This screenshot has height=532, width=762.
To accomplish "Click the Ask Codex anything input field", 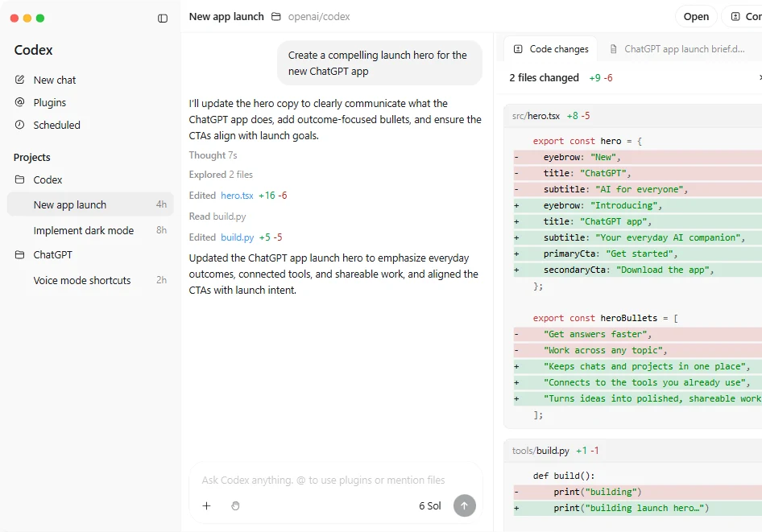I will [323, 480].
